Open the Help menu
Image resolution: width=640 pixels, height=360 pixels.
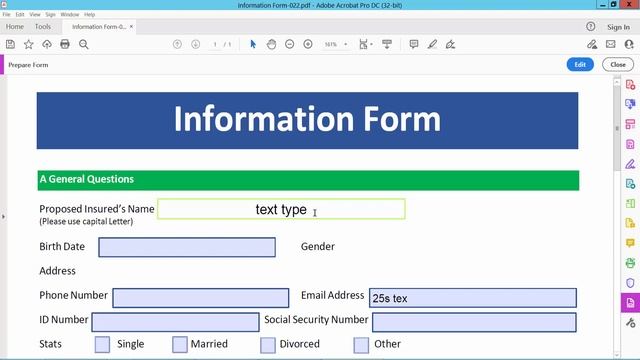[x=89, y=14]
